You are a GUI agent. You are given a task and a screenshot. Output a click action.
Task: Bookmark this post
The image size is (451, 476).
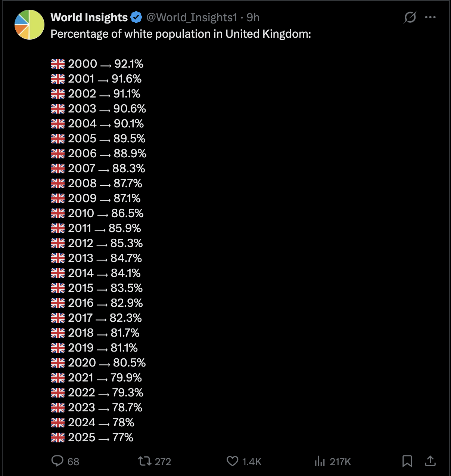[x=407, y=461]
